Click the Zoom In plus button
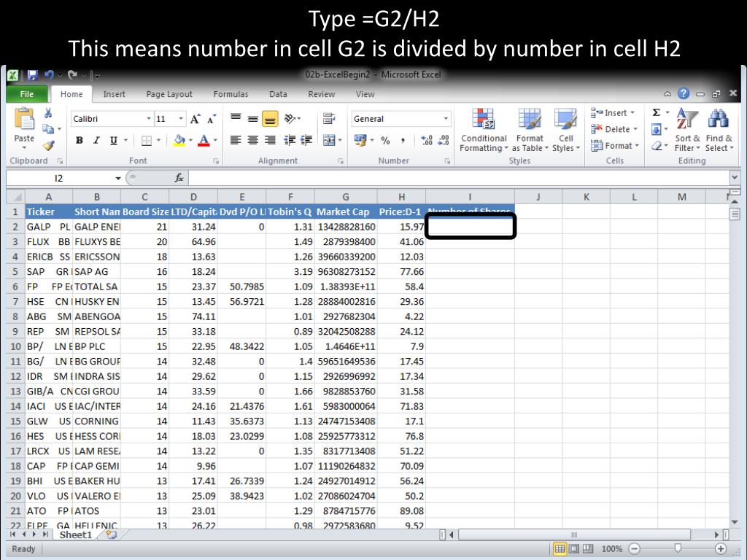Image resolution: width=747 pixels, height=560 pixels. tap(720, 548)
